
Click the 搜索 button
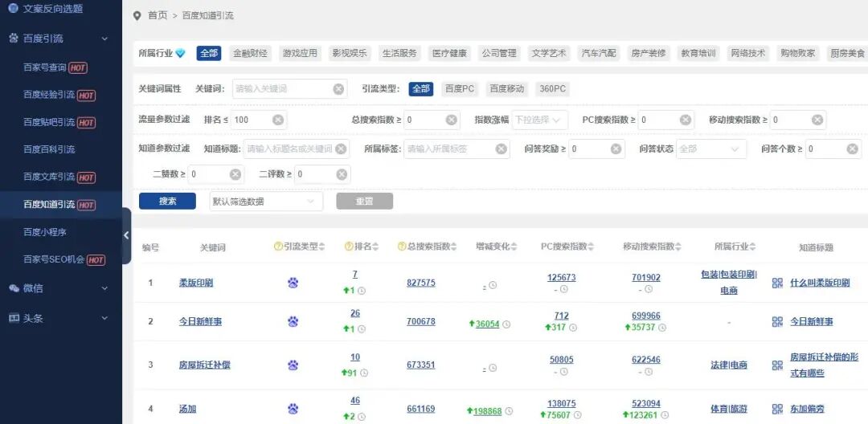click(x=167, y=202)
